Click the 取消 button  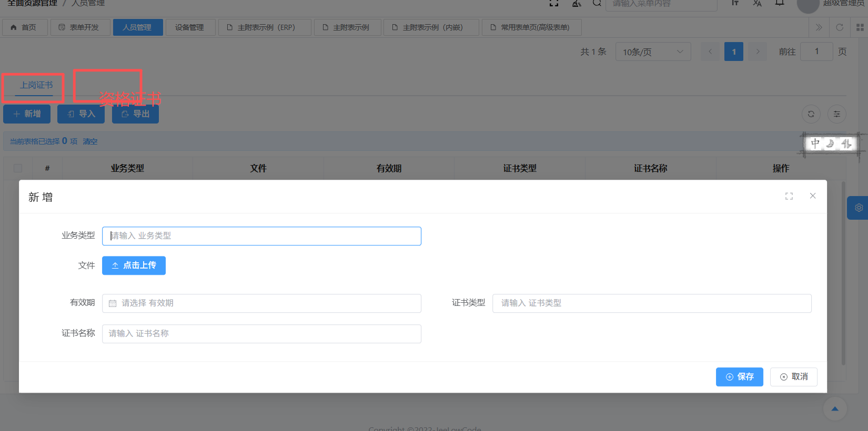793,377
